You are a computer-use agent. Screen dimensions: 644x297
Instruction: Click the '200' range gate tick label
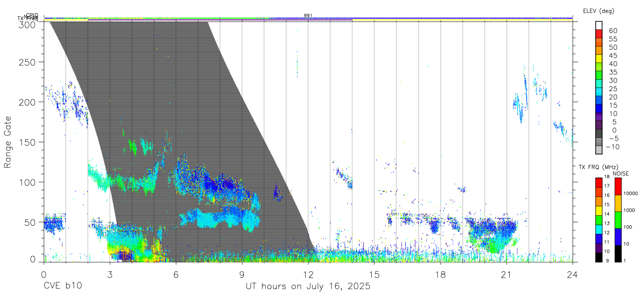tap(28, 102)
